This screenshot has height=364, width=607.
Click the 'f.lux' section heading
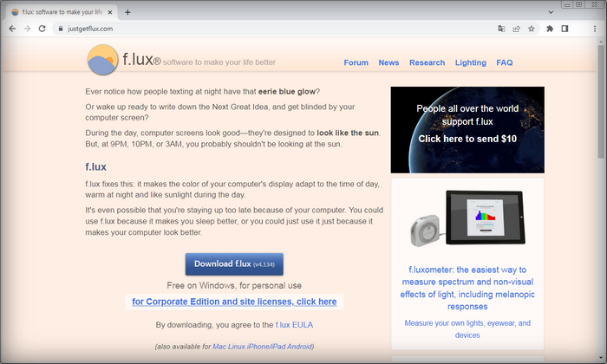pos(95,167)
